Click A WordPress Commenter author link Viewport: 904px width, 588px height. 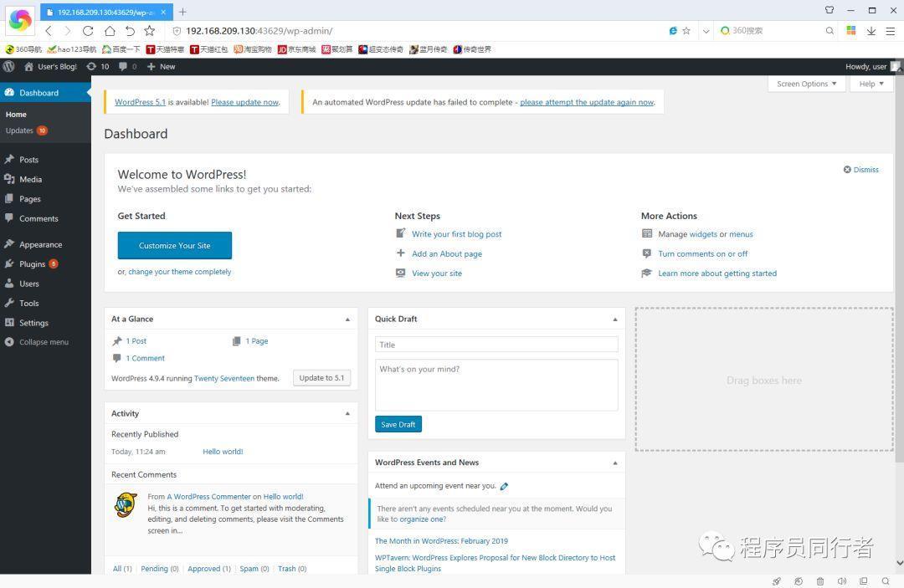(208, 497)
